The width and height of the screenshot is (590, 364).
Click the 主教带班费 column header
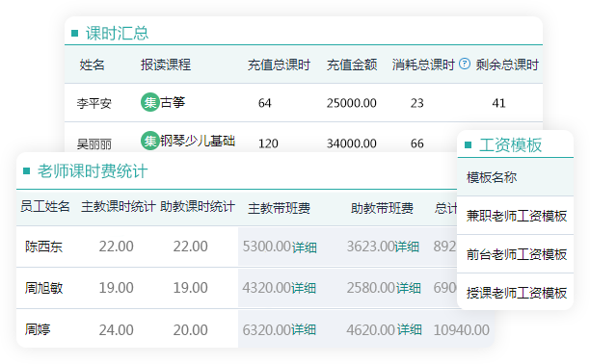click(279, 208)
